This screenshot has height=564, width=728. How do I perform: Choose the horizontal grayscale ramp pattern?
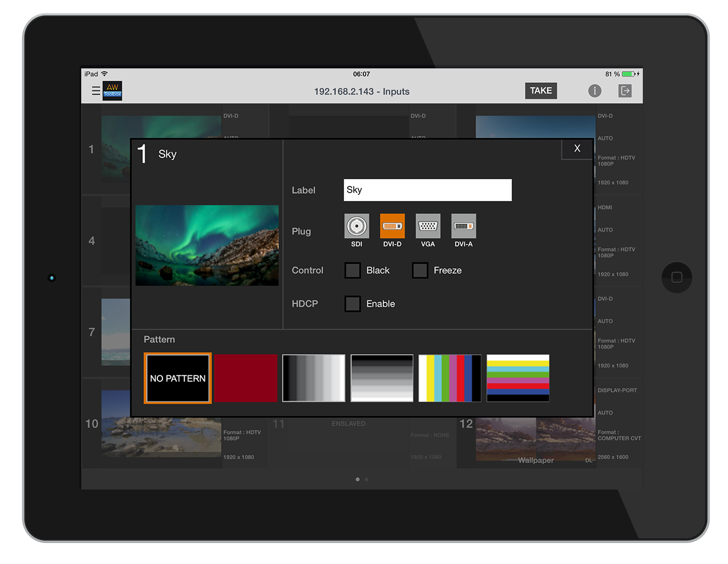tap(314, 378)
